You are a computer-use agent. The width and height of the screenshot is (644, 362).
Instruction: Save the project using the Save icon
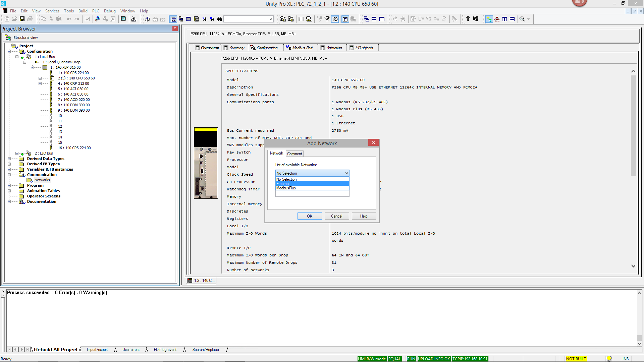[22, 19]
